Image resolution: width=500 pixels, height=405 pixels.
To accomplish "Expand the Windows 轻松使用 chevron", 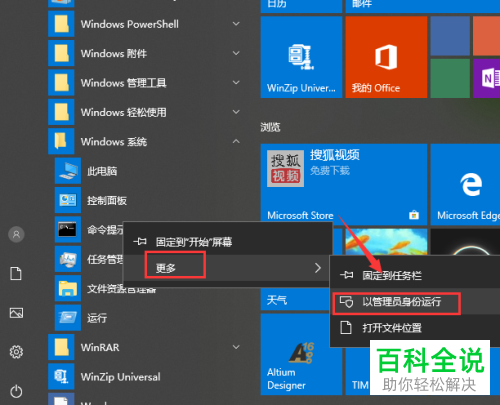I will pyautogui.click(x=236, y=112).
